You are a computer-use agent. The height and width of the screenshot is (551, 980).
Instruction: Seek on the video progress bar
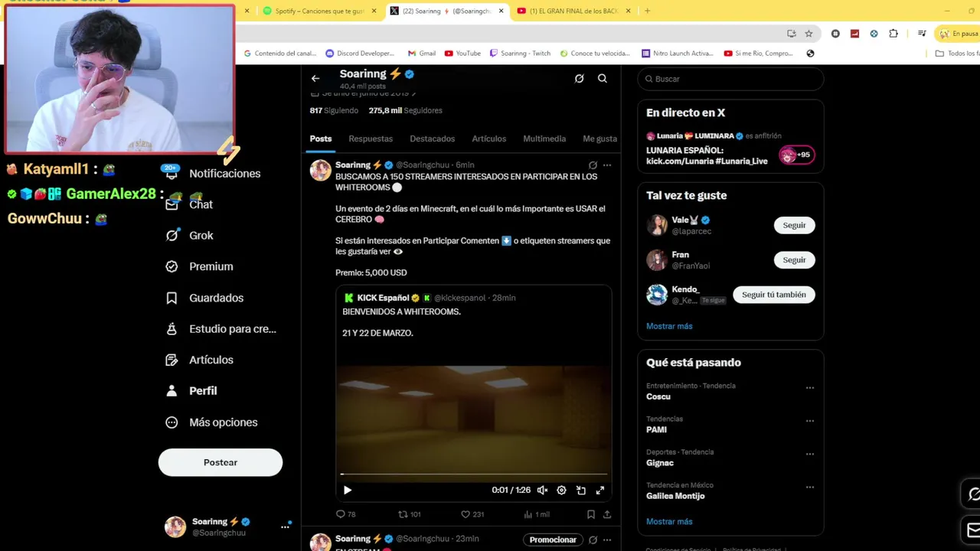pyautogui.click(x=474, y=474)
